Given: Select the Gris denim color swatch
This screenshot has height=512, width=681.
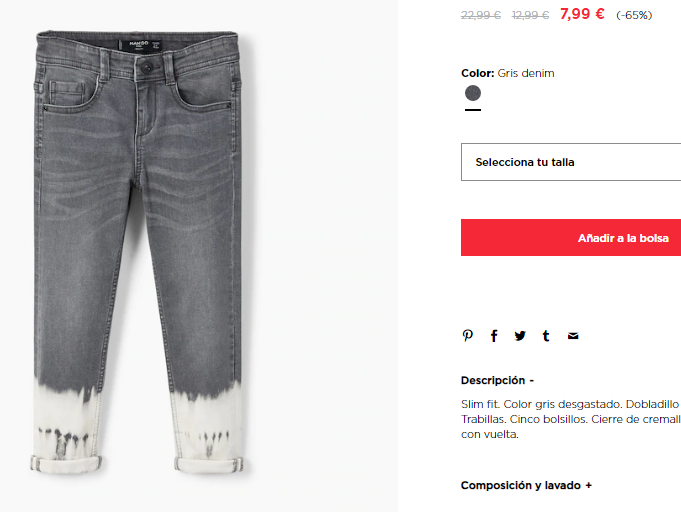Looking at the screenshot, I should tap(473, 93).
